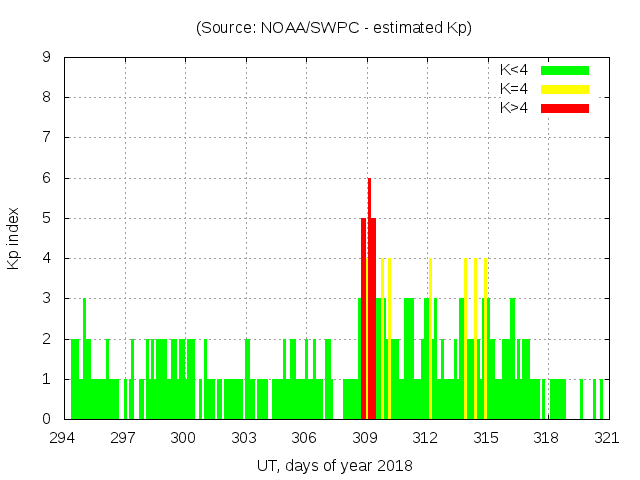Click the yellow bar at day 312
The width and height of the screenshot is (640, 480).
click(430, 340)
